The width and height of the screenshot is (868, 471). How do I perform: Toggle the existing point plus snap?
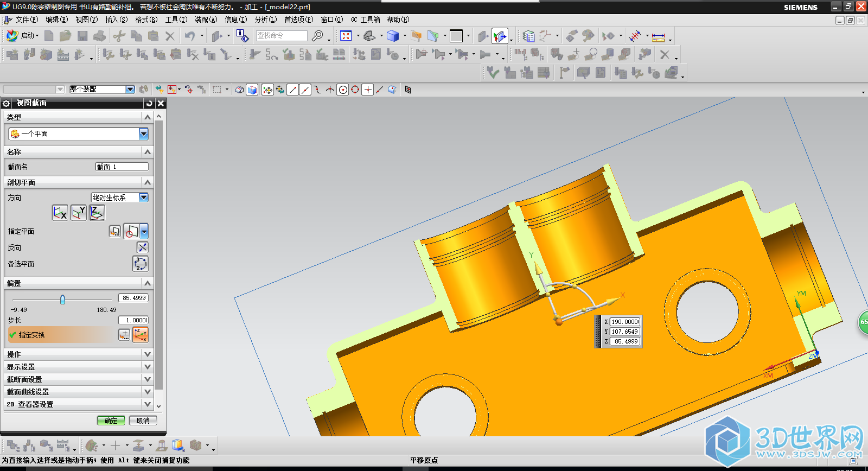pos(368,90)
